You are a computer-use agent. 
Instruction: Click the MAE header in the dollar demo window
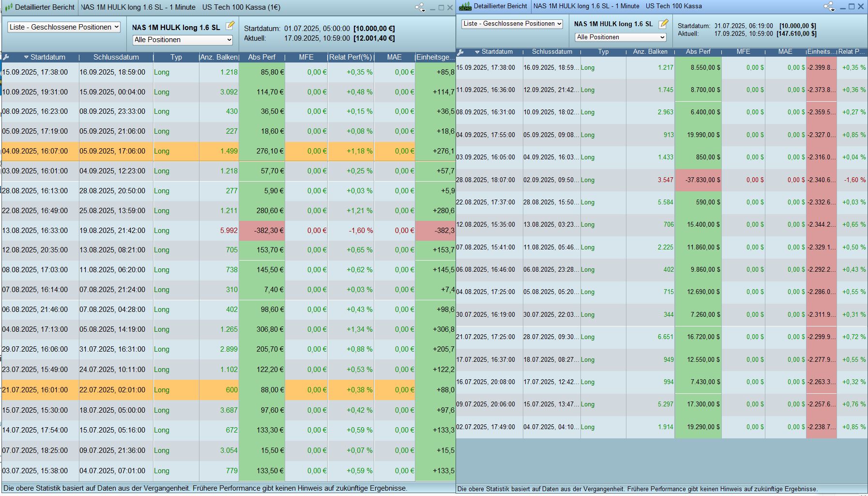coord(785,52)
